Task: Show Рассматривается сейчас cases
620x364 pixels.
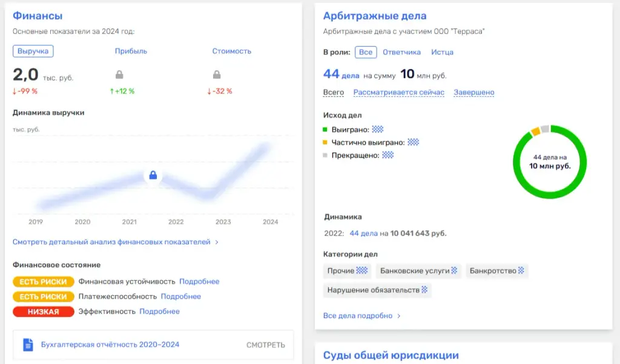Action: (x=398, y=93)
